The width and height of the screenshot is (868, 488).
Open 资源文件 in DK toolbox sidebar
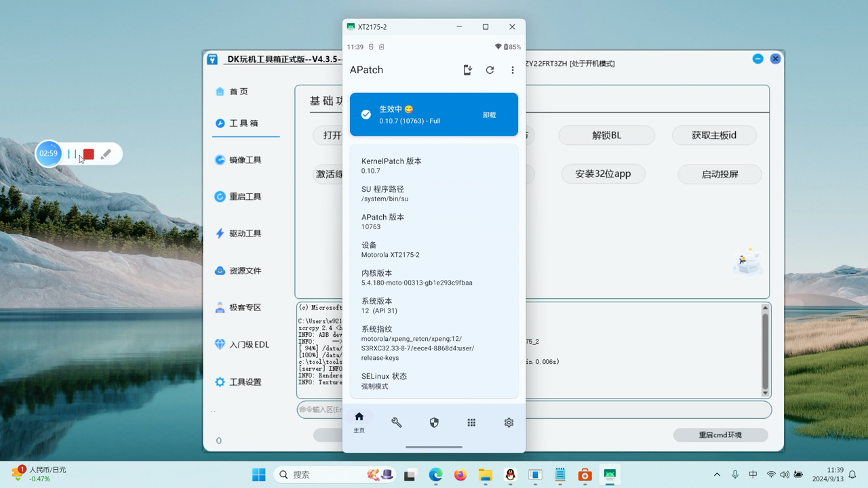[x=238, y=270]
